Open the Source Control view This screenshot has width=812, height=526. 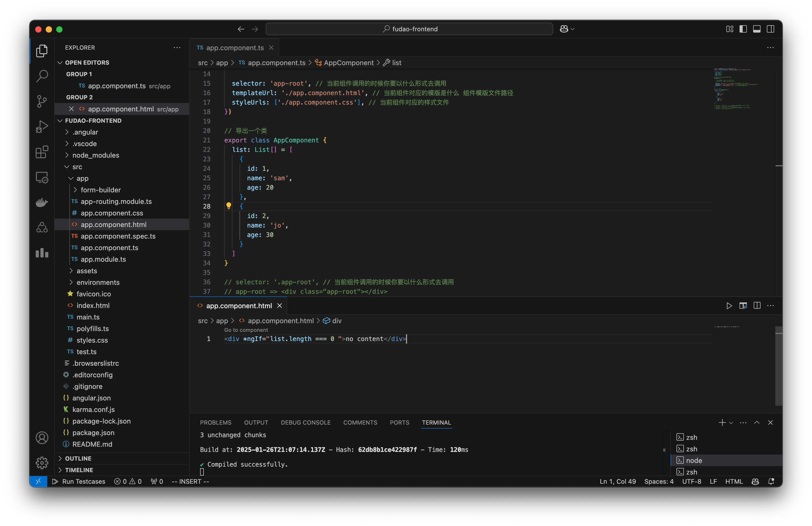tap(42, 101)
